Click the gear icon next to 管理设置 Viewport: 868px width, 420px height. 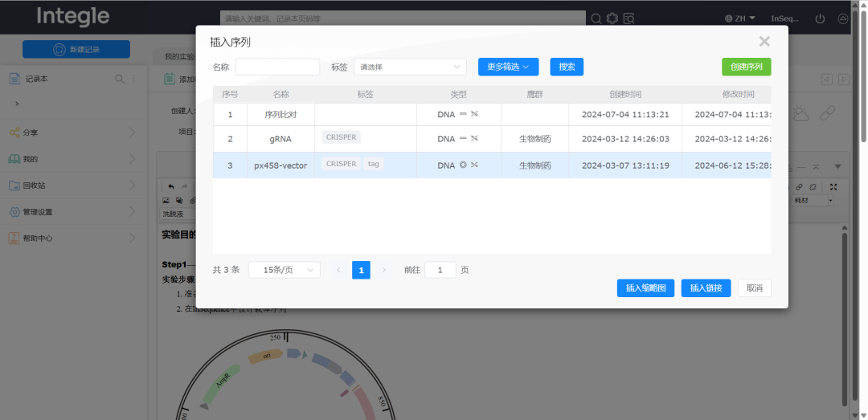(15, 212)
